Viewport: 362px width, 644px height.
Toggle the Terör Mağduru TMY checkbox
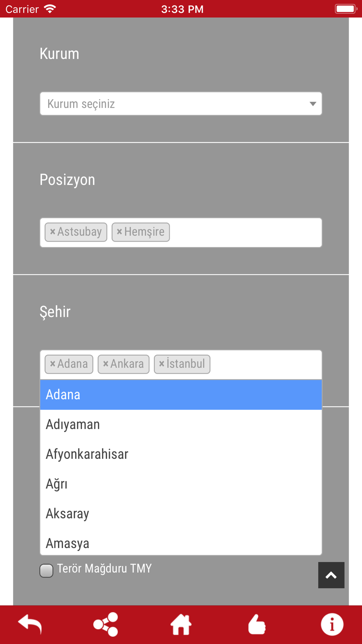click(x=46, y=570)
